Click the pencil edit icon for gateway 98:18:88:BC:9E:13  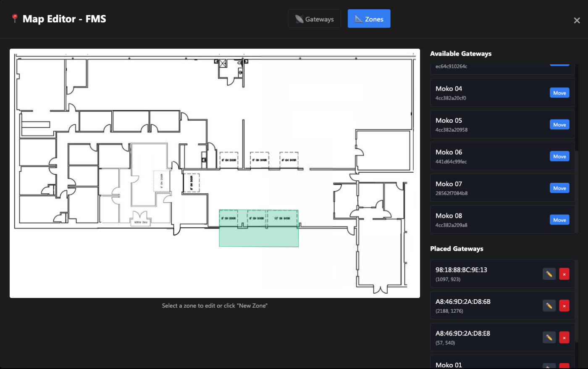[549, 274]
